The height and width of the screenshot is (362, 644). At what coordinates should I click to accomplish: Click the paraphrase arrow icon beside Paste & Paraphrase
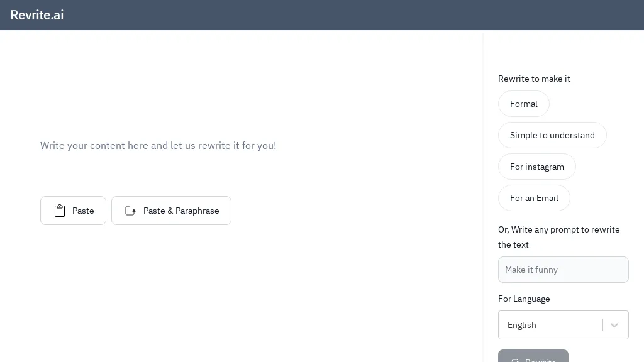click(130, 211)
